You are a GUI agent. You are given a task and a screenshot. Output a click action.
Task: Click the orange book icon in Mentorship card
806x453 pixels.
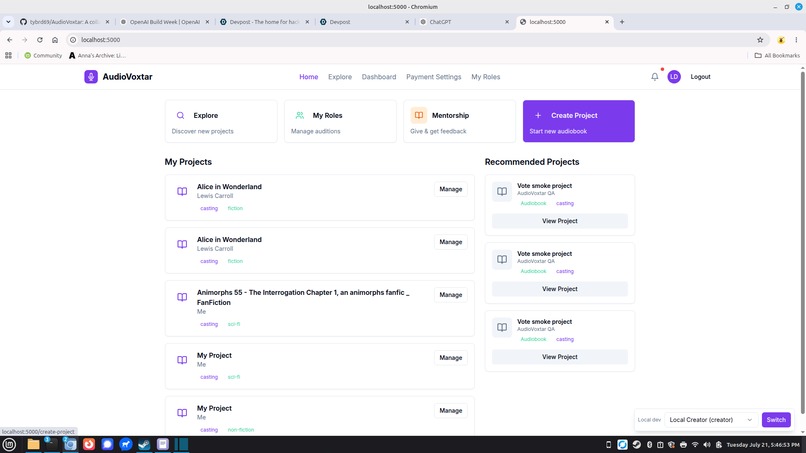point(419,115)
